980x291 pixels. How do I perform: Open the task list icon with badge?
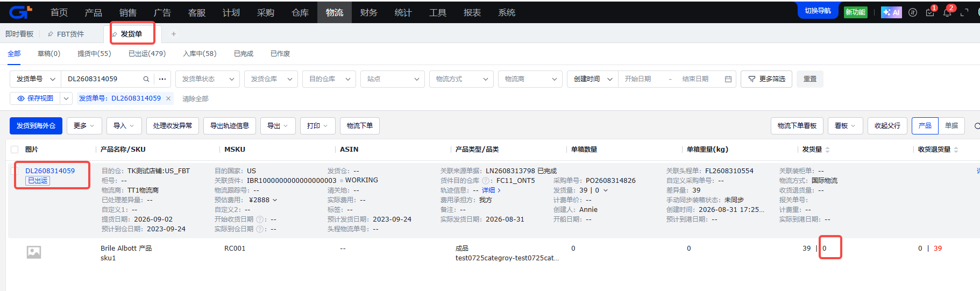[930, 12]
